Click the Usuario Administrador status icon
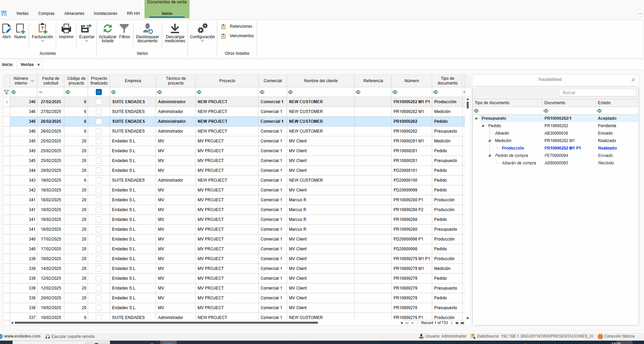 click(x=422, y=336)
